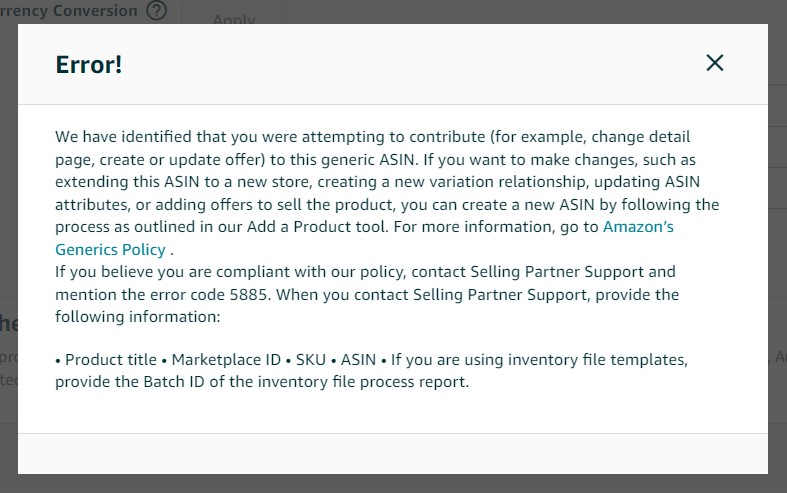Click the 'Error!' dialog heading

[89, 65]
